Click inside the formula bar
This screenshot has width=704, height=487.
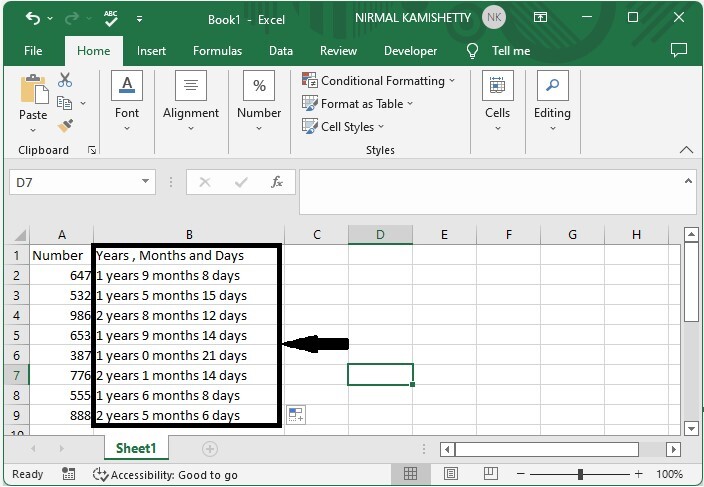(x=489, y=192)
